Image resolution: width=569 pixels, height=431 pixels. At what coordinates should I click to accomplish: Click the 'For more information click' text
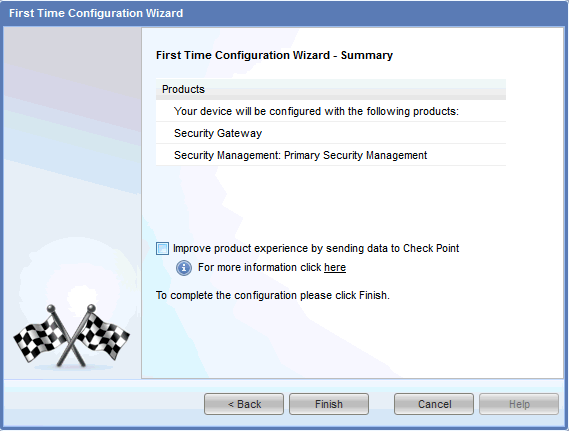259,267
